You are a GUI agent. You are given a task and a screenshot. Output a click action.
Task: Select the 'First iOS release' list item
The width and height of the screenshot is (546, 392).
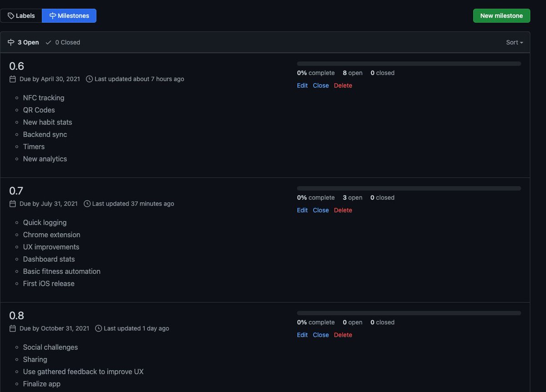point(49,284)
